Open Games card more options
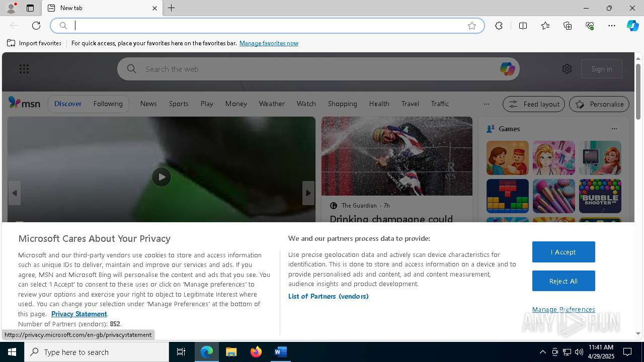The image size is (644, 362). point(614,129)
